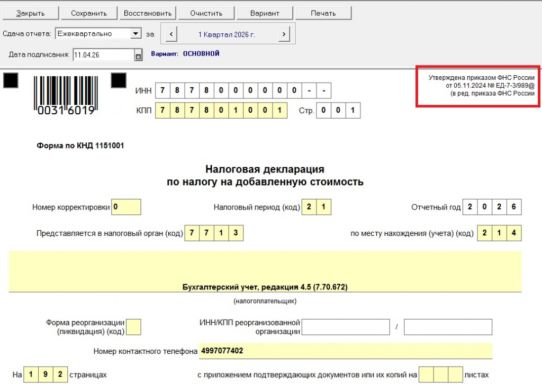This screenshot has height=392, width=542.
Task: Edit the contact phone number 4997077402
Action: (346, 351)
